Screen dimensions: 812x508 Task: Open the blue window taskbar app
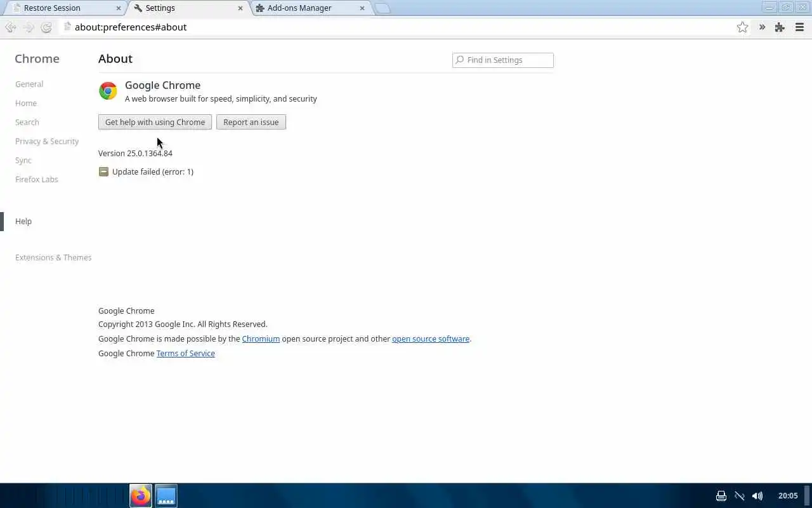[x=166, y=496]
